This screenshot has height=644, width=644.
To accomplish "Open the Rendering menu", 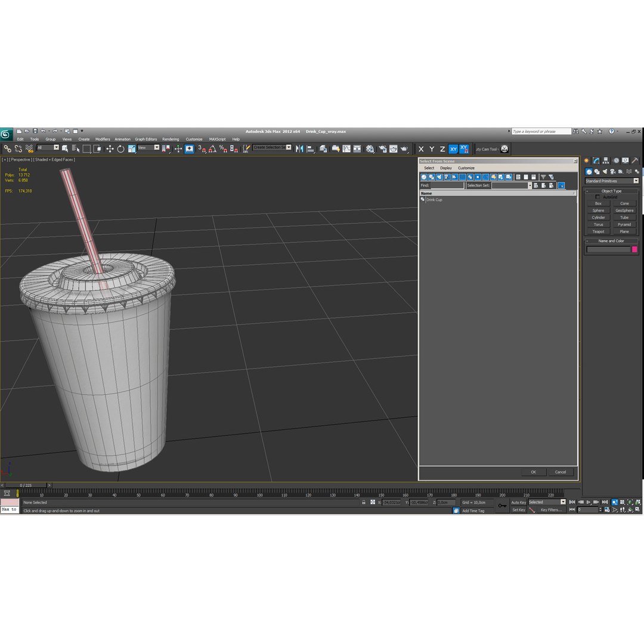I will [x=171, y=139].
